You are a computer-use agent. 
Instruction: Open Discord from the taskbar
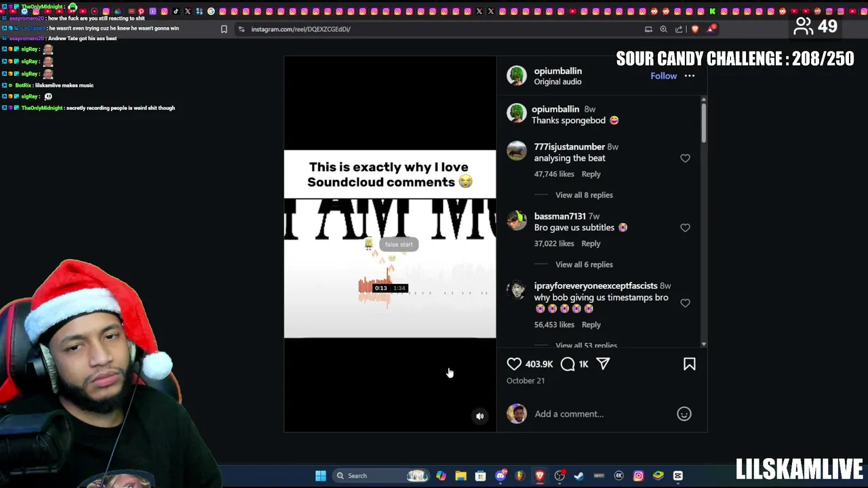pos(500,476)
